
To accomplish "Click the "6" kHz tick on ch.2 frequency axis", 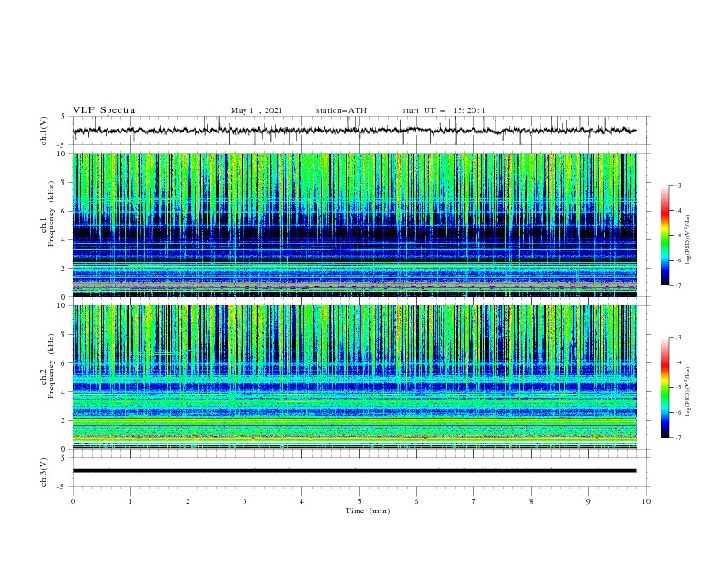I will point(64,363).
